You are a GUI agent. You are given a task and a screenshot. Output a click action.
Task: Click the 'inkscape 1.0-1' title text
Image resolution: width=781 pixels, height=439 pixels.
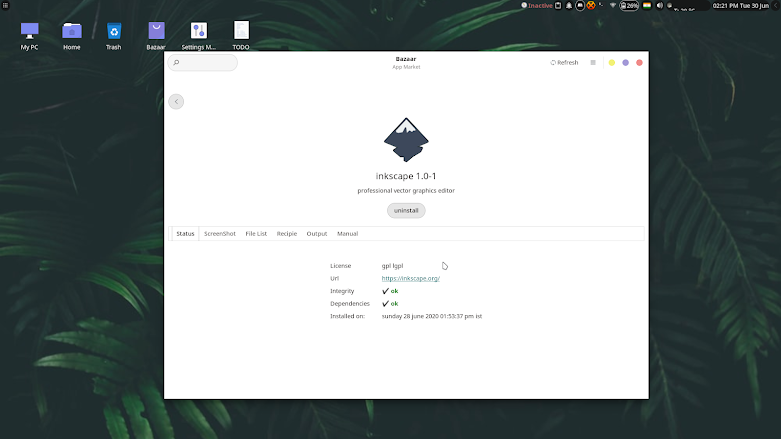point(406,176)
